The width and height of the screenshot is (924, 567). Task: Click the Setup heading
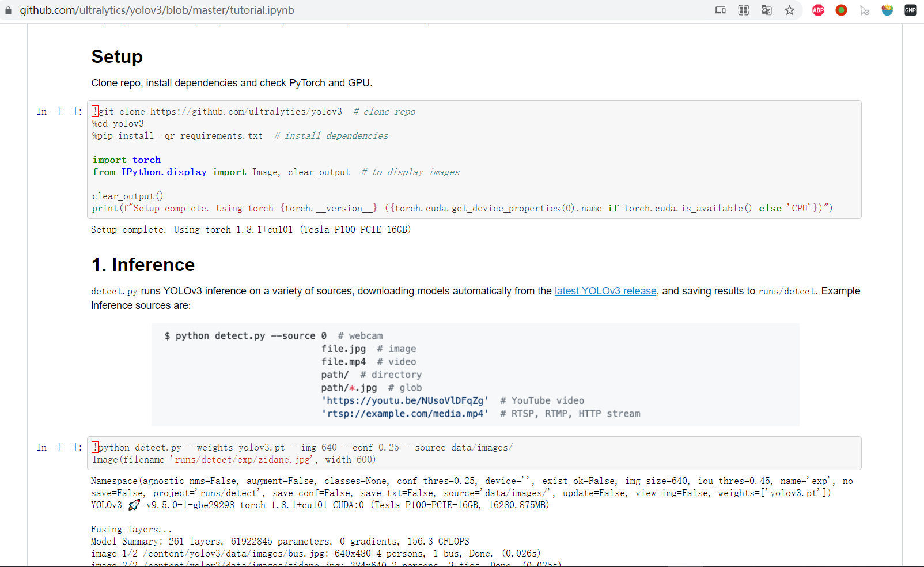click(x=117, y=56)
